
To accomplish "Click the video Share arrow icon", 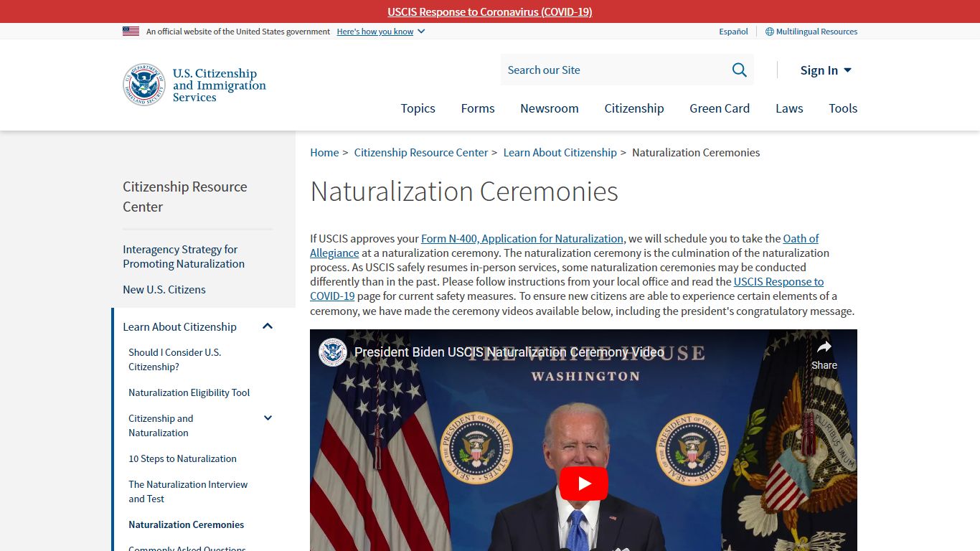I will (824, 347).
